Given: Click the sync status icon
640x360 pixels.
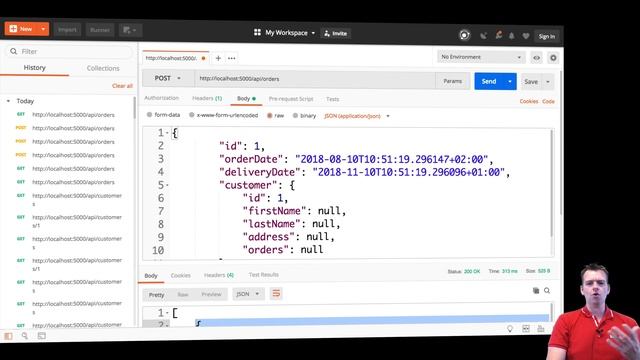Looking at the screenshot, I should click(464, 35).
